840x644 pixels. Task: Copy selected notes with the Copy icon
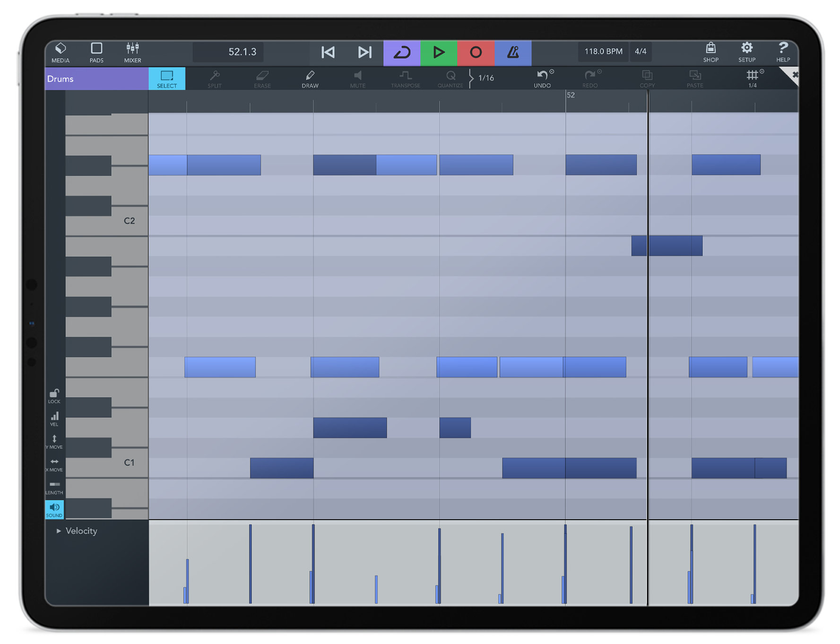[x=647, y=78]
